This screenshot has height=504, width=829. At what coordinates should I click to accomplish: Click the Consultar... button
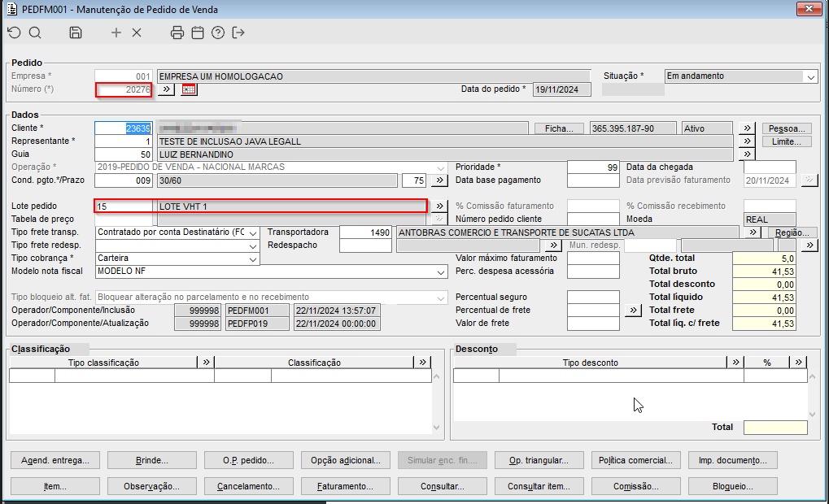443,486
